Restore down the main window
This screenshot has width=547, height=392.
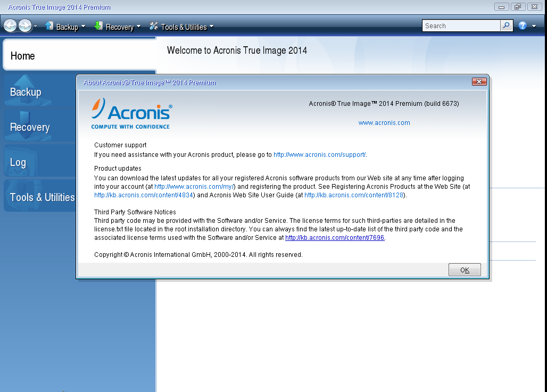518,6
